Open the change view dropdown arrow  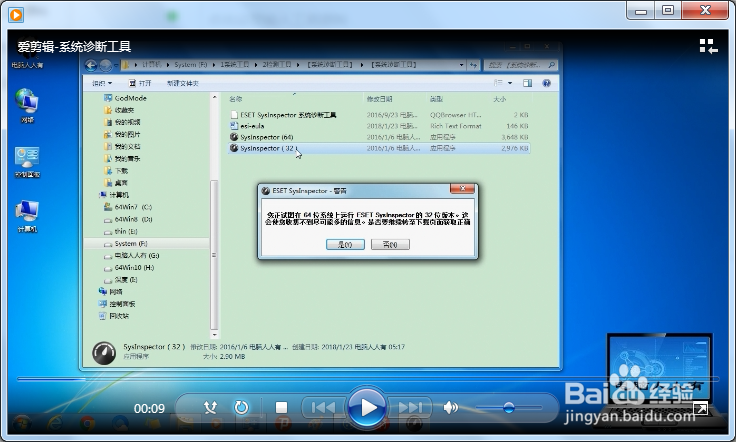pos(510,83)
